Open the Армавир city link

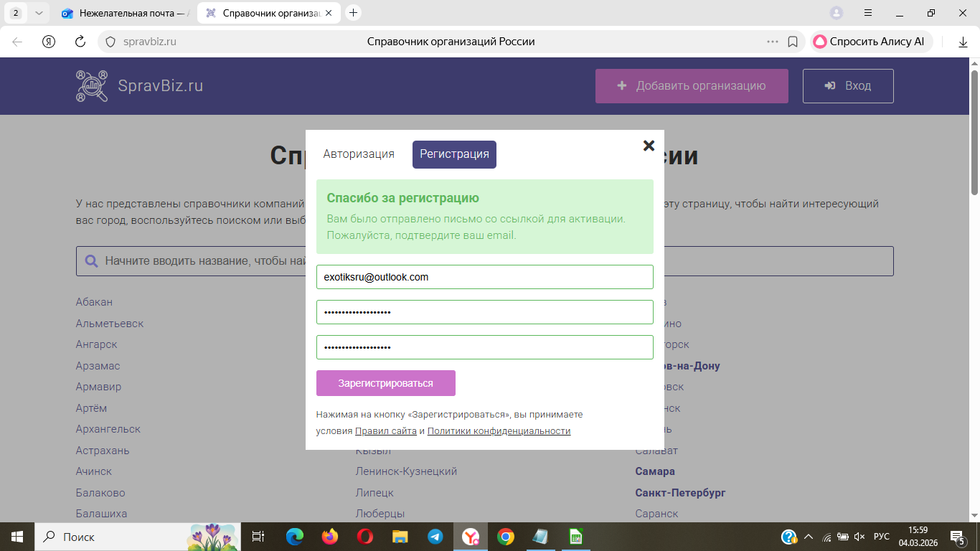(x=99, y=387)
